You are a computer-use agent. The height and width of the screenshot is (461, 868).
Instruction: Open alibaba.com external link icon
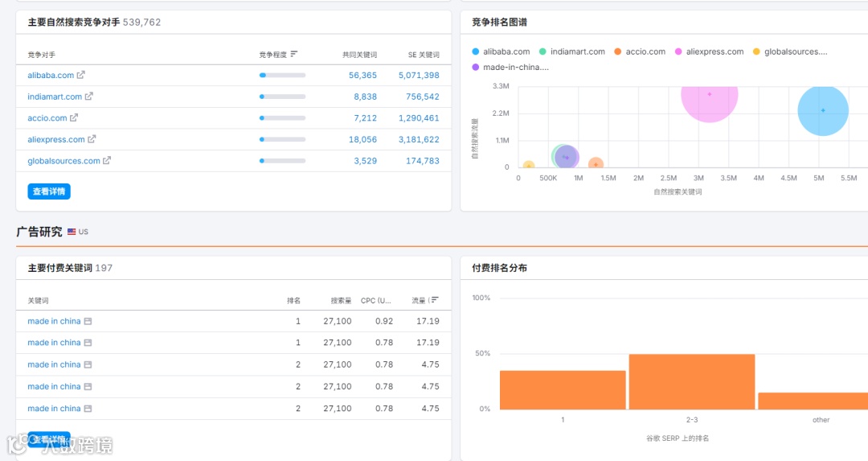click(x=81, y=75)
